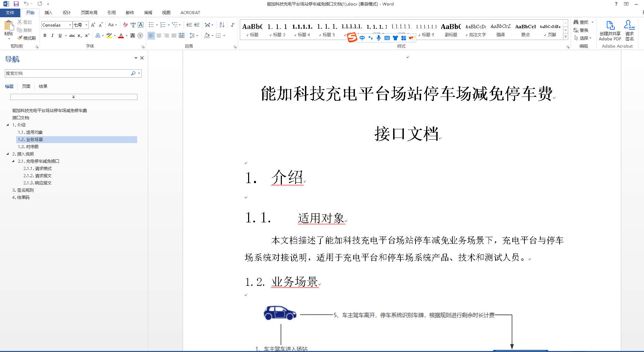Click the clear formatting eraser icon
This screenshot has width=644, height=352.
point(125,25)
